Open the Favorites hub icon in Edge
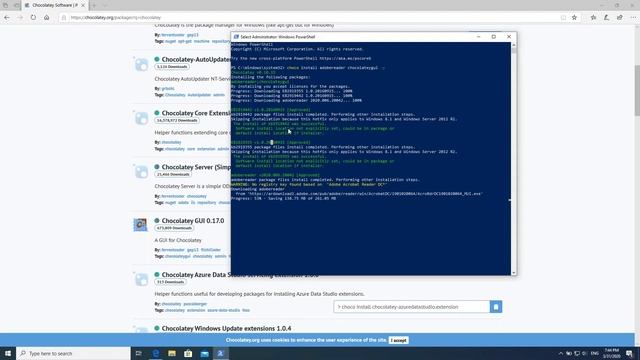The image size is (640, 360). click(593, 18)
